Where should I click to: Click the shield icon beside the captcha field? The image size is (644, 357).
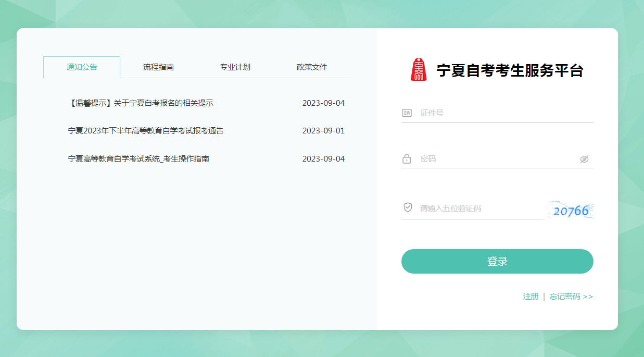[408, 207]
